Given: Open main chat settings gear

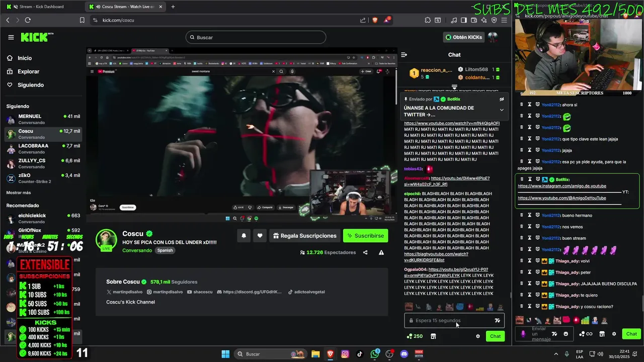Looking at the screenshot, I should coord(478,336).
